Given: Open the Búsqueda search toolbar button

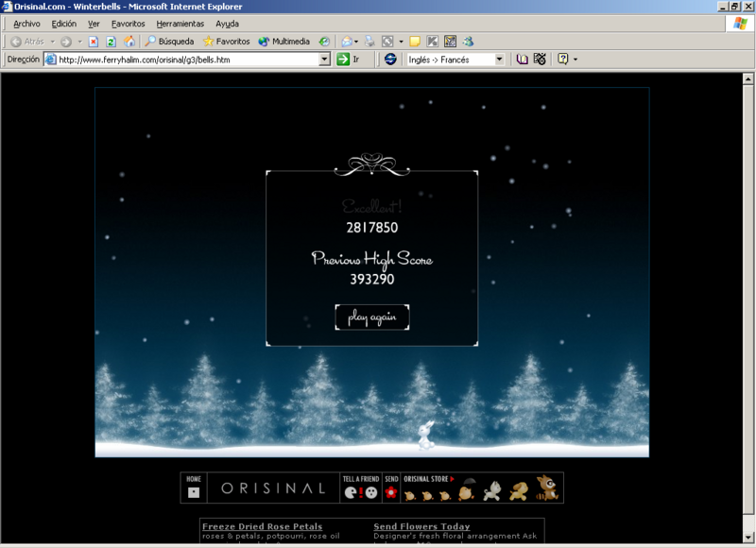Looking at the screenshot, I should coord(169,42).
